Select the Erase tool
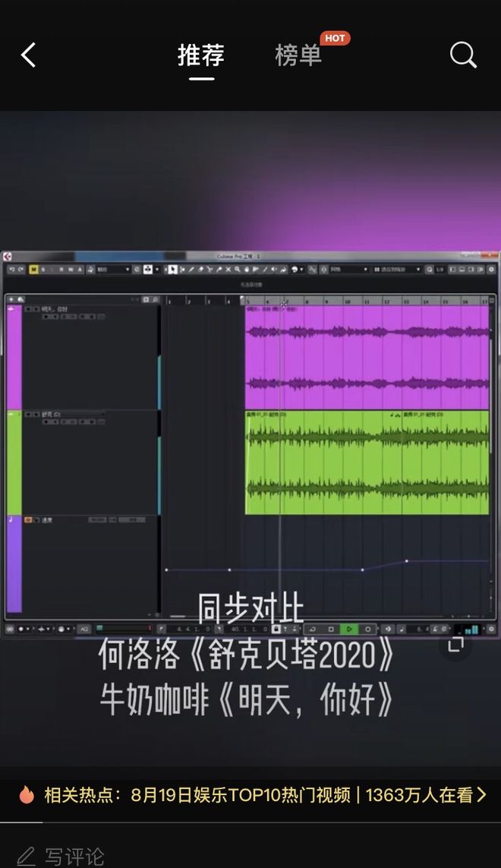The width and height of the screenshot is (501, 868). [201, 270]
